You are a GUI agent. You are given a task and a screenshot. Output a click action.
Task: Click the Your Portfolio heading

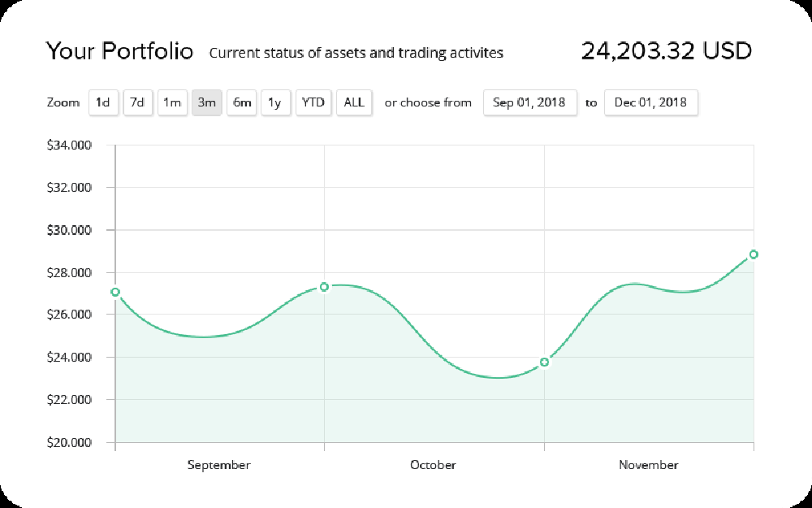(119, 51)
